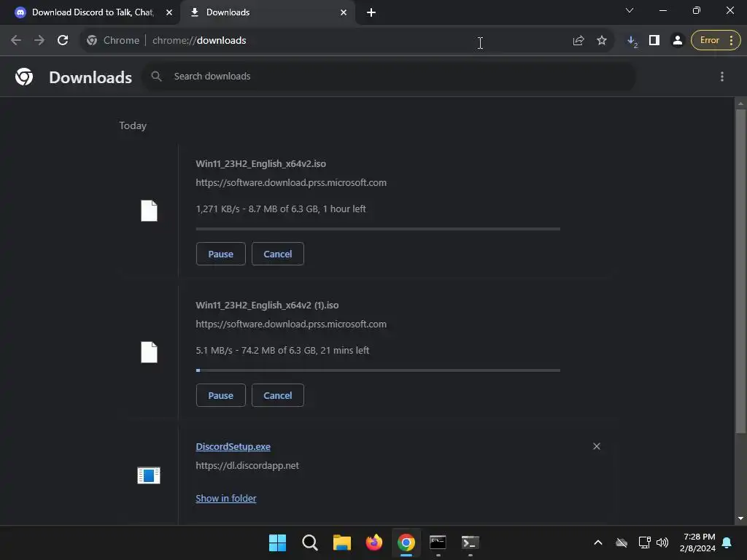Open the clock showing 7:28 PM

(698, 542)
